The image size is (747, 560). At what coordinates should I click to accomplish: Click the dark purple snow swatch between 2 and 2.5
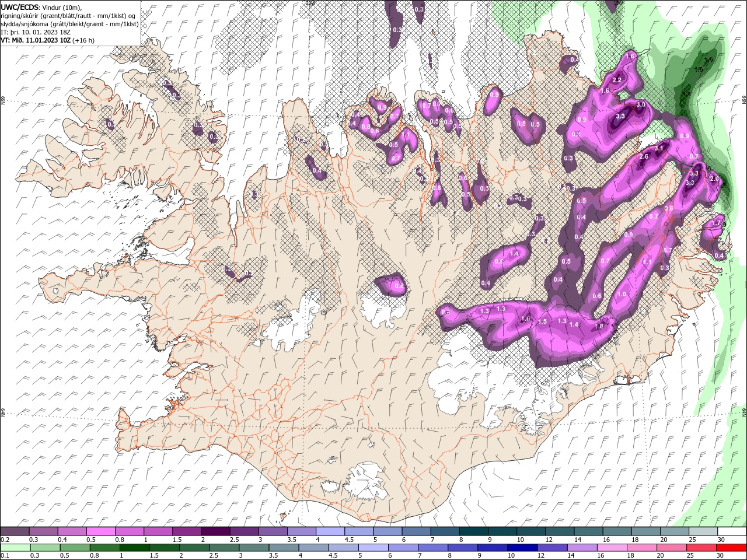[215, 531]
